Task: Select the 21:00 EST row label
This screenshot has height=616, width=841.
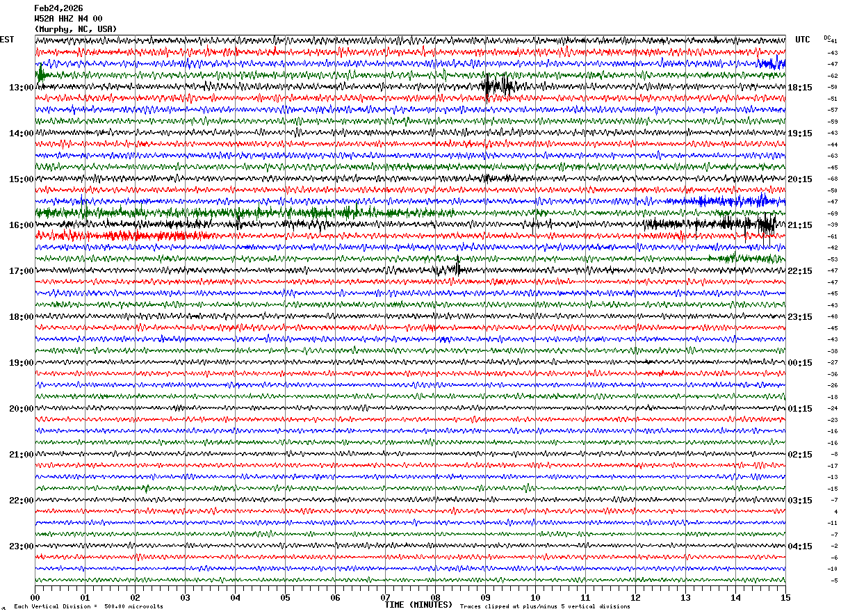Action: 21,455
